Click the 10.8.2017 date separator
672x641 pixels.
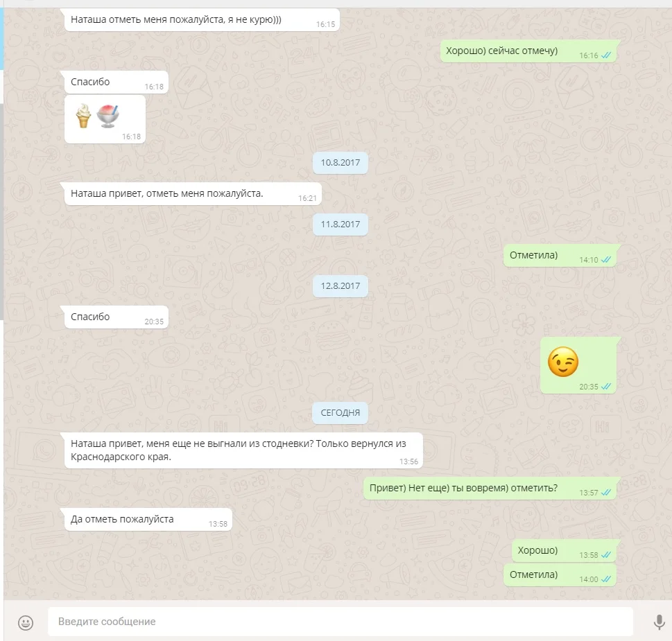click(341, 163)
